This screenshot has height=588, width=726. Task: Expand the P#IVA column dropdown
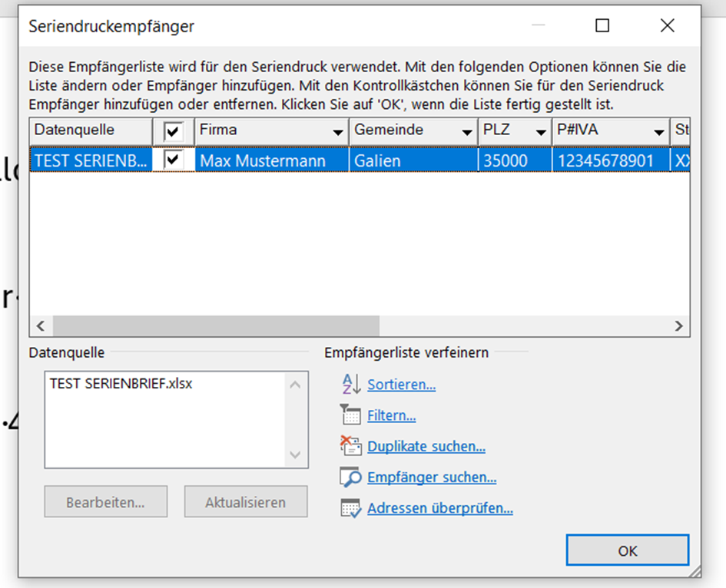(x=659, y=133)
